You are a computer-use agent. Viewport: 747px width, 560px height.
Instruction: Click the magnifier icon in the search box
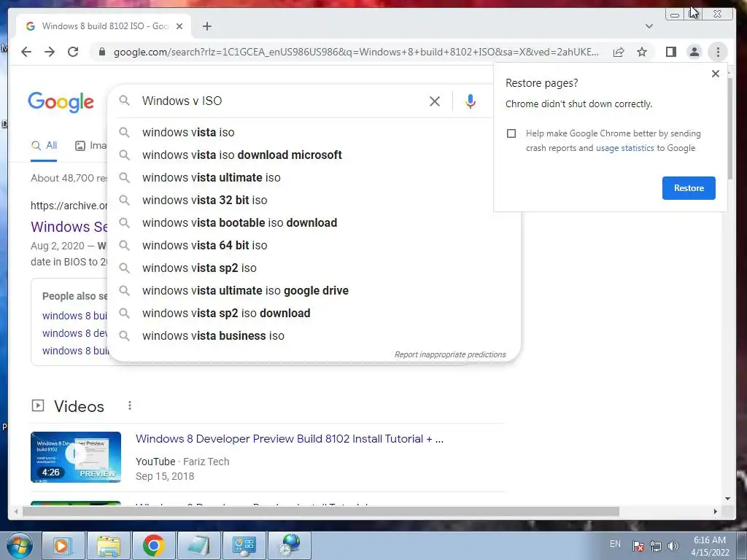click(124, 101)
